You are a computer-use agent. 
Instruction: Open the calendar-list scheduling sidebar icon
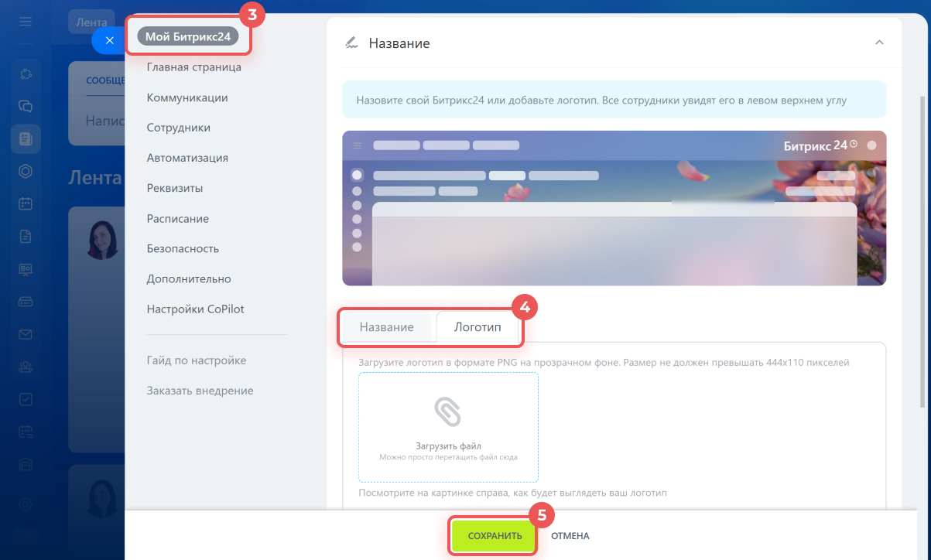26,432
